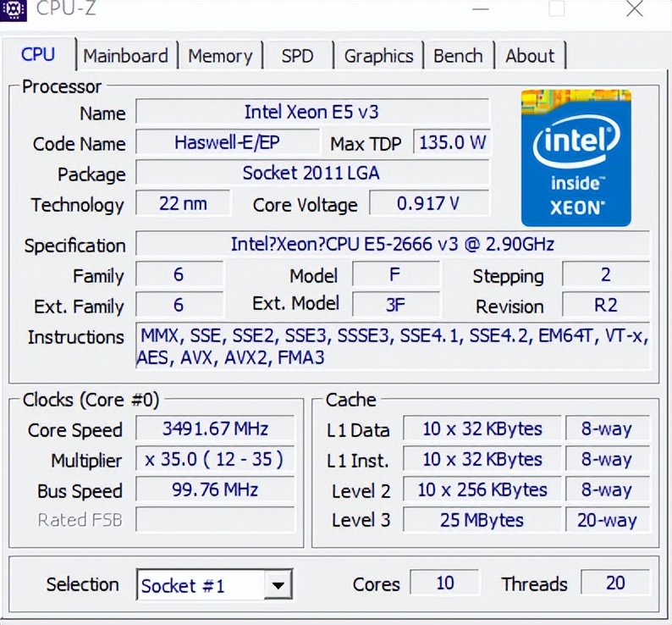
Task: Click the Processor group label
Action: tap(62, 86)
